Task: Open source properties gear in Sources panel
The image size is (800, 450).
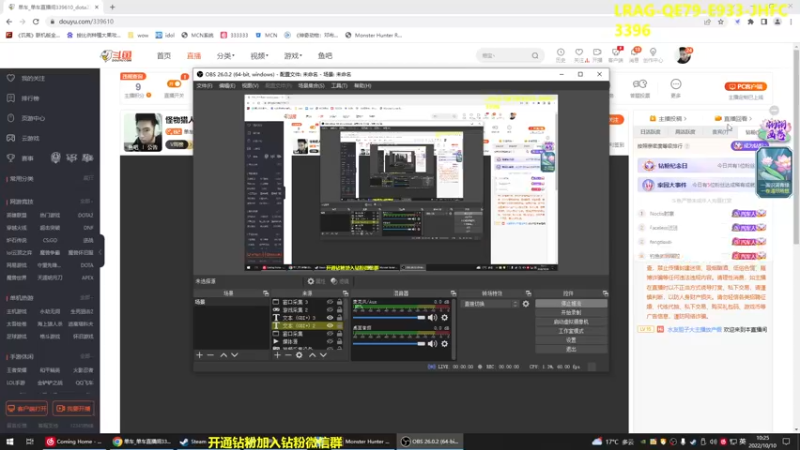Action: click(x=299, y=355)
